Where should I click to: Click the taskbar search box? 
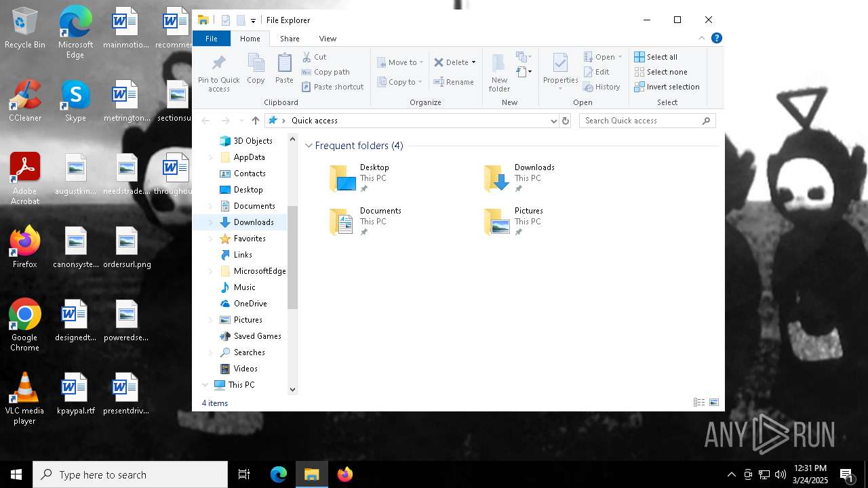130,474
